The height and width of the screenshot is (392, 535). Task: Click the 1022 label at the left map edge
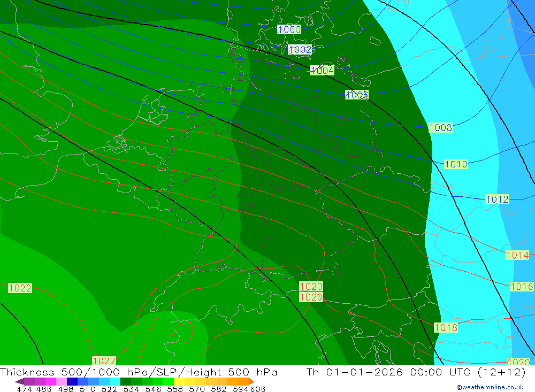(20, 288)
